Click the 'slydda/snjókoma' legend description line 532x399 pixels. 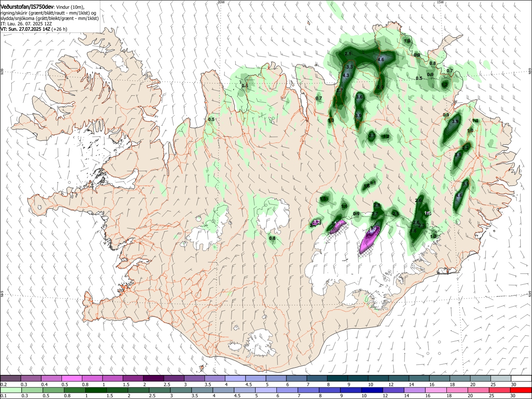(x=49, y=19)
